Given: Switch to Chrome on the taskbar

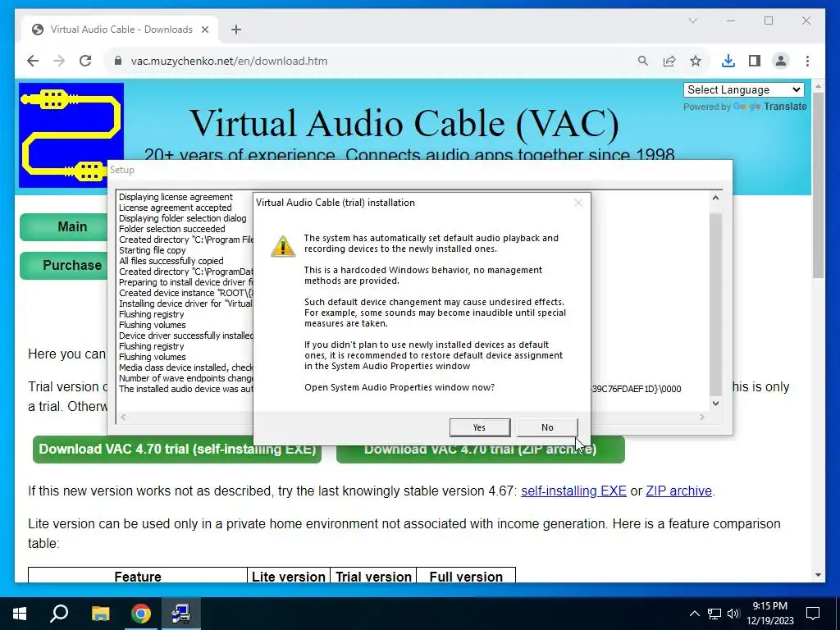Looking at the screenshot, I should [141, 614].
